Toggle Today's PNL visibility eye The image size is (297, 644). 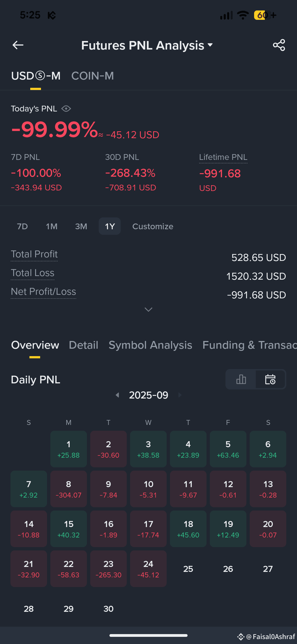tap(66, 109)
